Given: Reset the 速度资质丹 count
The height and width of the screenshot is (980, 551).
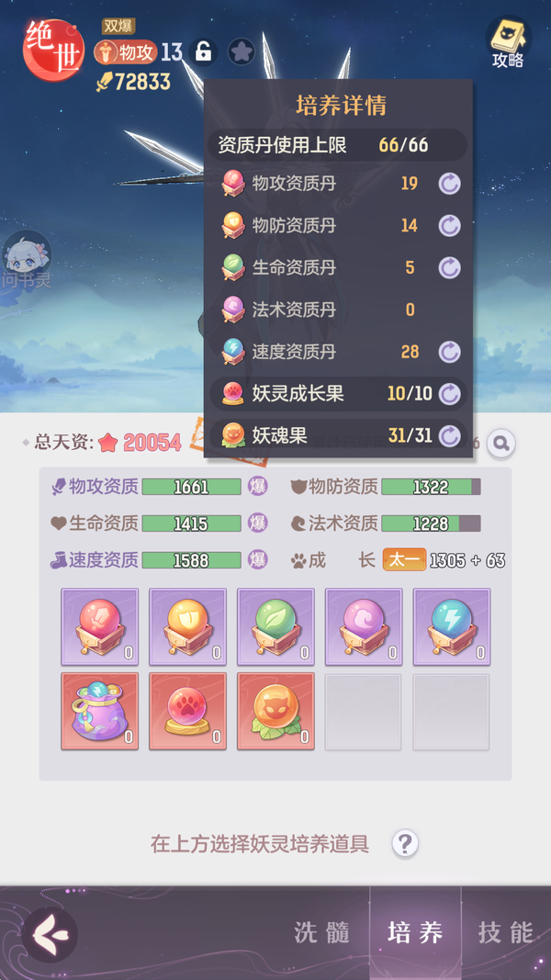Looking at the screenshot, I should point(449,352).
